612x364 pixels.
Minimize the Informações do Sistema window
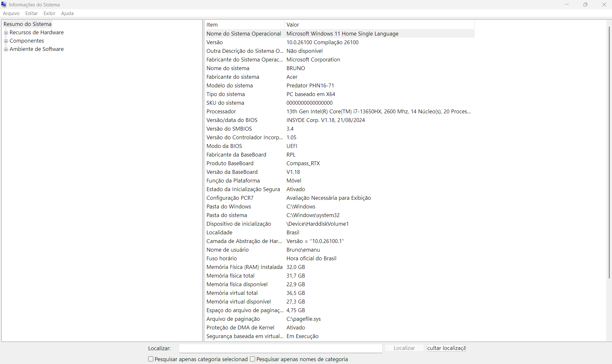pos(567,4)
